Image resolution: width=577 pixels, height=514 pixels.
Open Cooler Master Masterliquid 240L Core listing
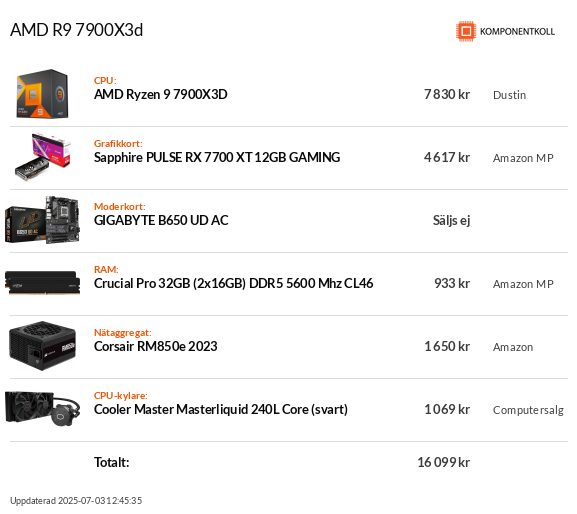221,409
